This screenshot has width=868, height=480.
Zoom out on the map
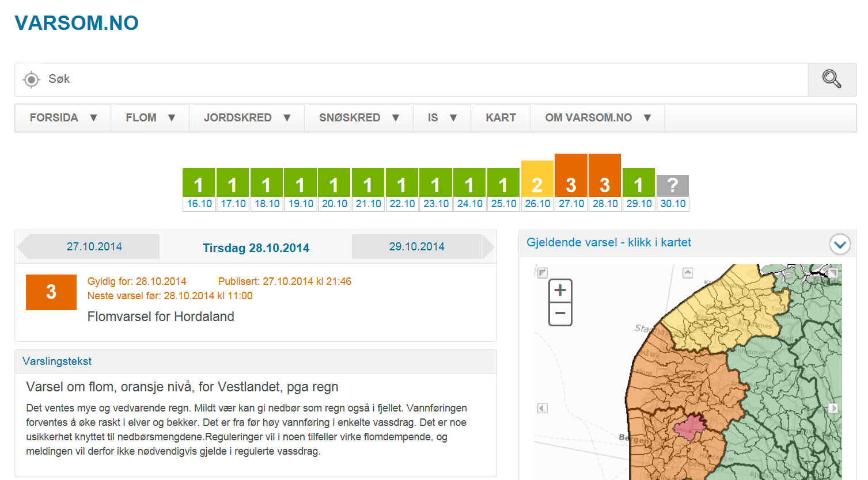click(560, 314)
